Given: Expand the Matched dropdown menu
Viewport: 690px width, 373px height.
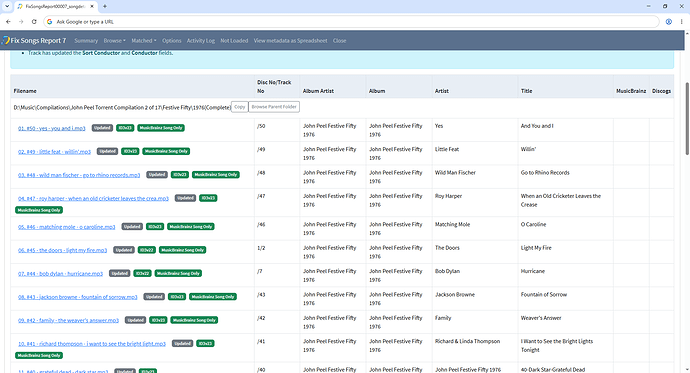Looking at the screenshot, I should pyautogui.click(x=144, y=40).
